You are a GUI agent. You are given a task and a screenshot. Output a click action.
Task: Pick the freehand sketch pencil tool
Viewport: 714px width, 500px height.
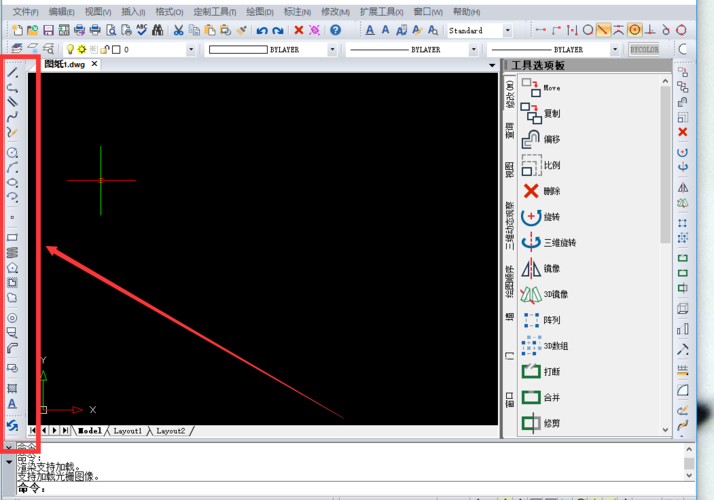12,132
